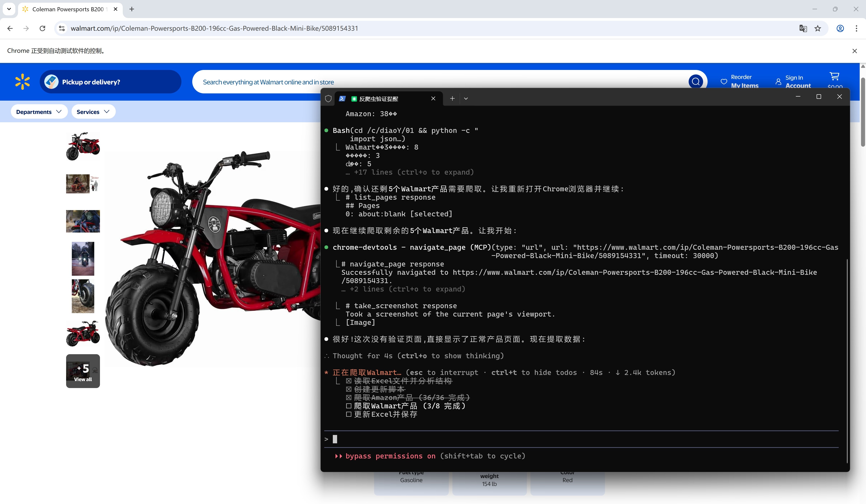Open the Chrome profile icon
Image resolution: width=866 pixels, height=504 pixels.
coord(840,28)
